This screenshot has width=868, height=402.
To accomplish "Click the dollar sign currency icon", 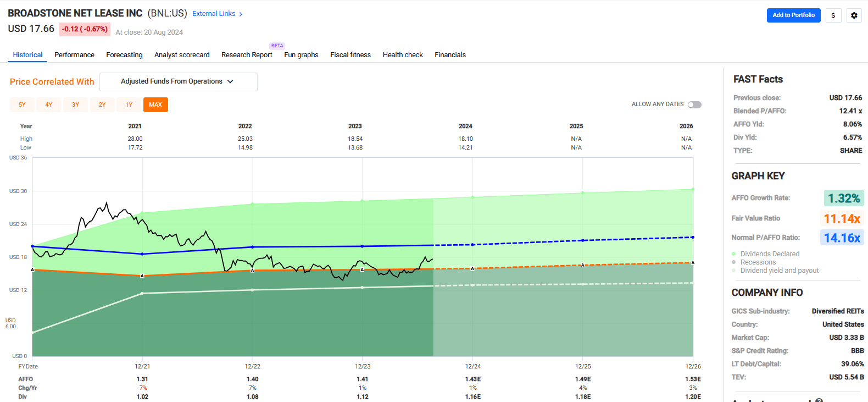I will (x=833, y=15).
